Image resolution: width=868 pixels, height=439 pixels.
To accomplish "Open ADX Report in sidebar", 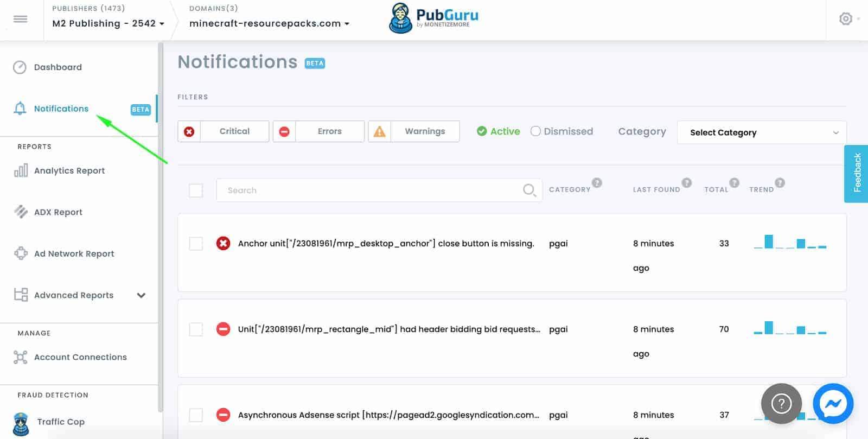I will 58,212.
